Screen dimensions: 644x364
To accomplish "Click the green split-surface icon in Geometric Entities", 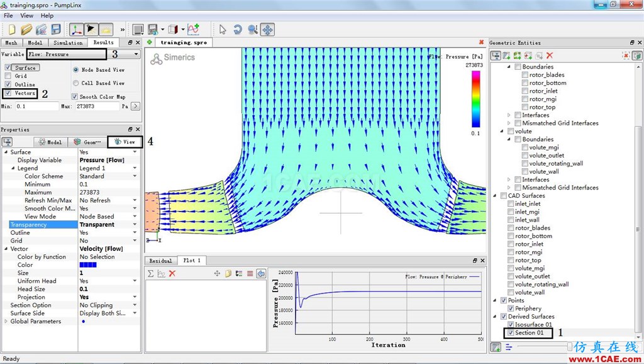I will (x=517, y=55).
